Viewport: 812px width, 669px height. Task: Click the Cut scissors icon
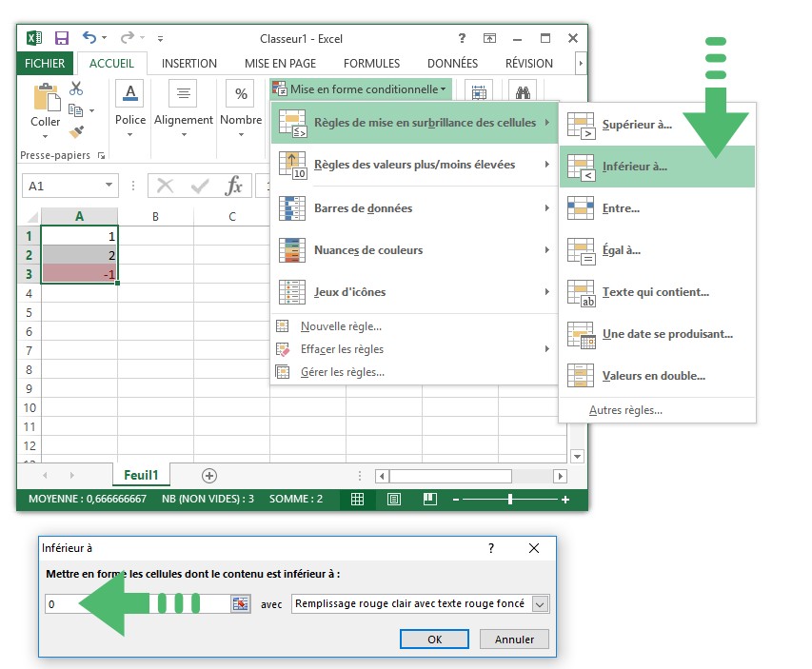pos(76,89)
